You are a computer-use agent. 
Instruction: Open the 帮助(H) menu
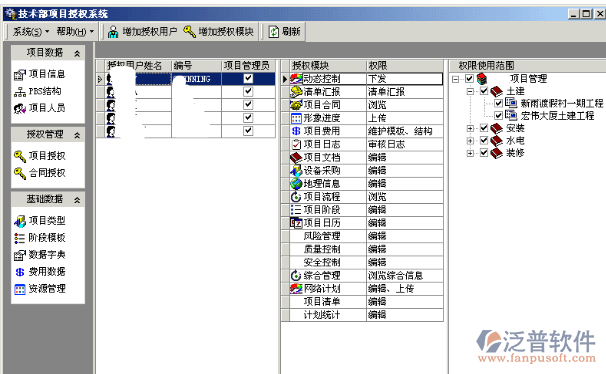(75, 31)
